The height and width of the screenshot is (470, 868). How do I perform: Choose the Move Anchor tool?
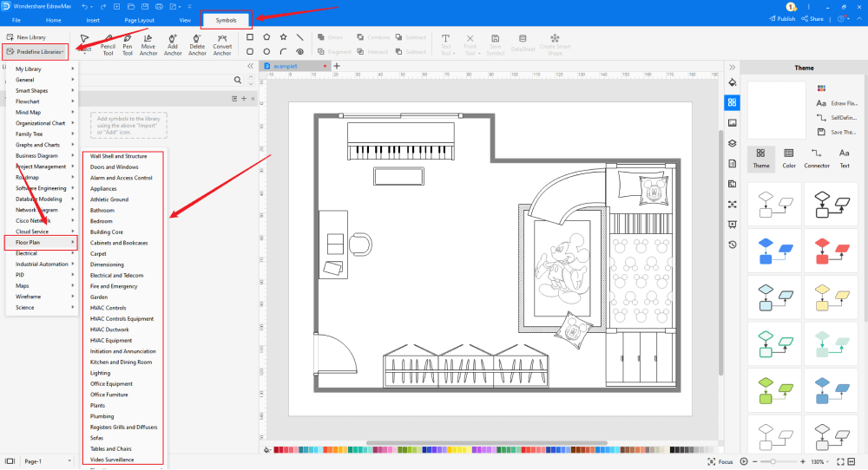pyautogui.click(x=148, y=44)
